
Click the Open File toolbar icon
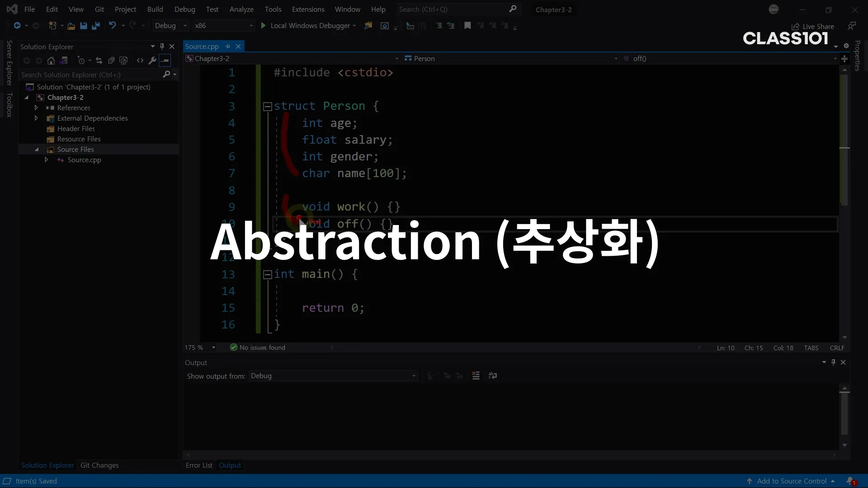[x=71, y=26]
